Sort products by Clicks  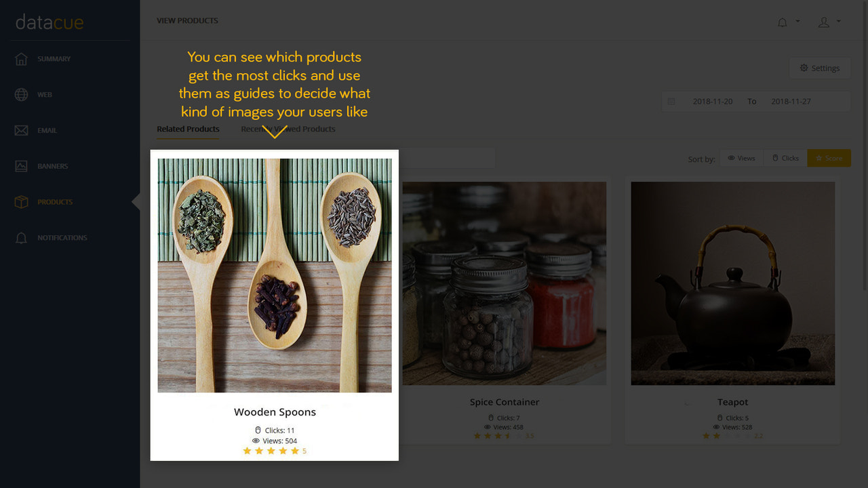point(785,158)
